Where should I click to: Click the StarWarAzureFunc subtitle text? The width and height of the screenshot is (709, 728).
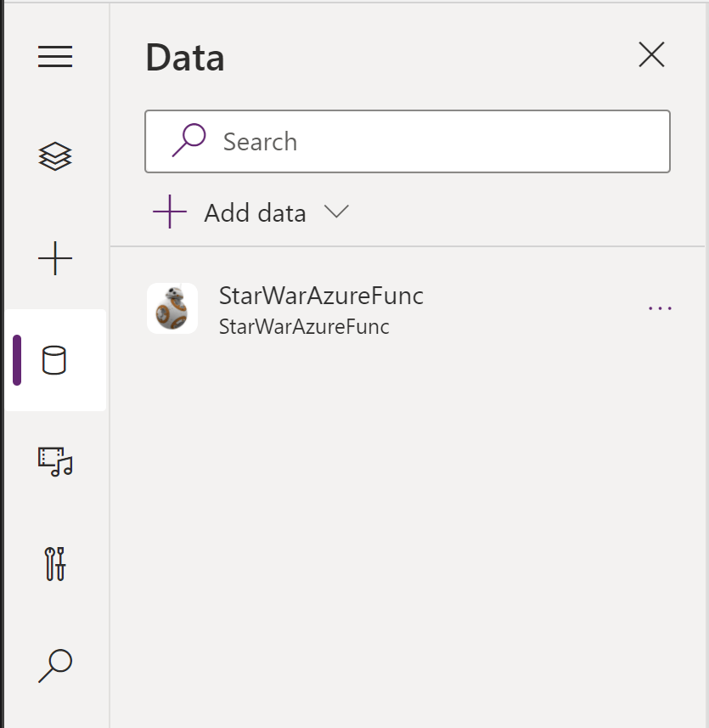304,326
